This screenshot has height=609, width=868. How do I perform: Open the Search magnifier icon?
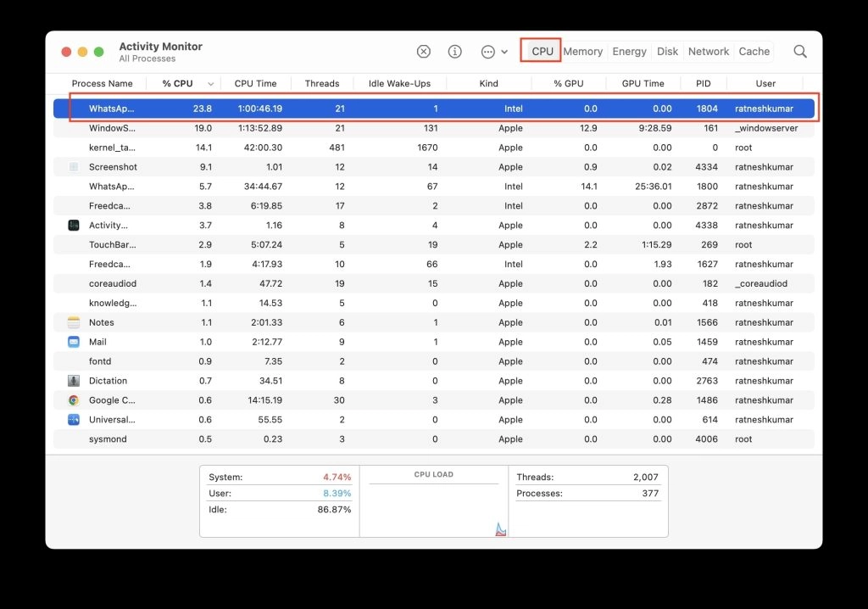[x=800, y=52]
